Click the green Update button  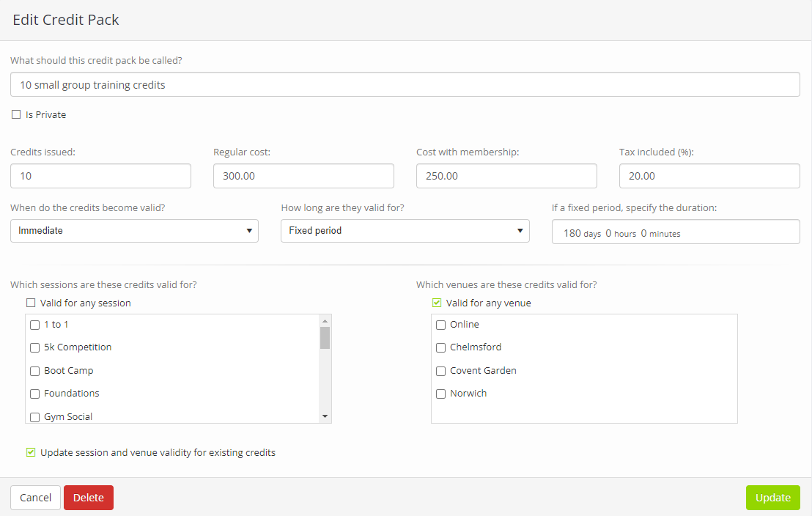tap(772, 498)
